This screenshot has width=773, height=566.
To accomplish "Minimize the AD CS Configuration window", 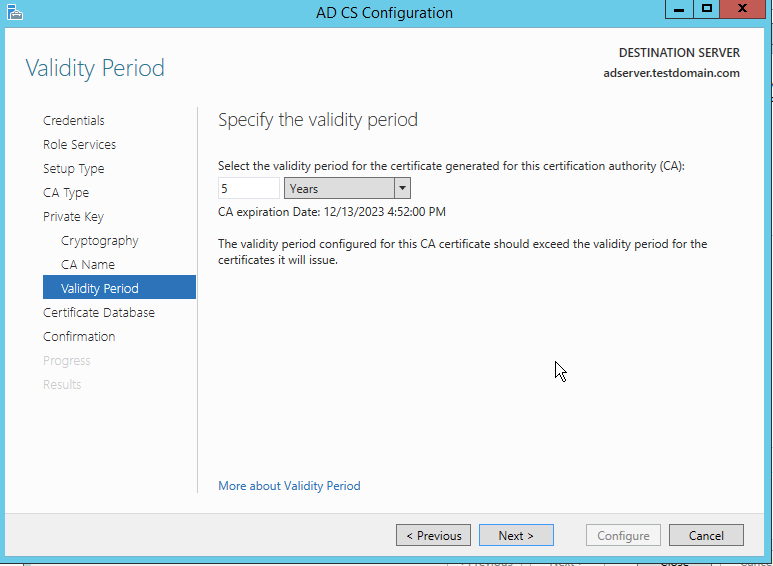I will click(678, 8).
